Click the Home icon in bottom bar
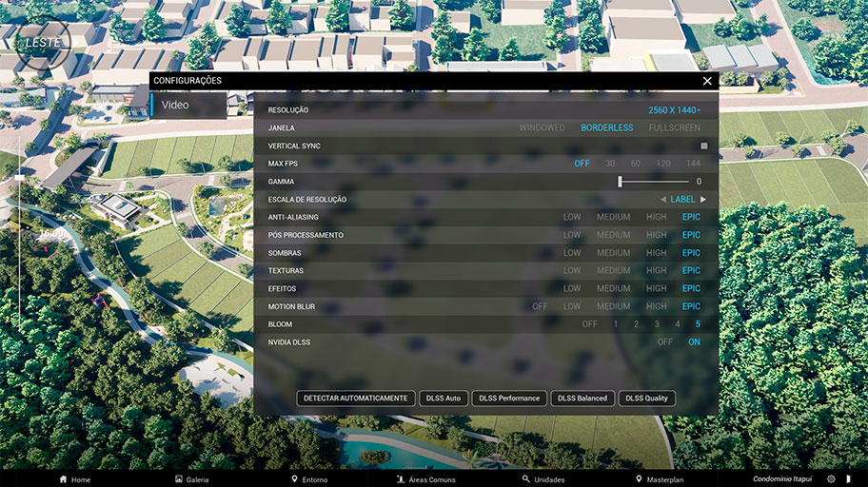868x487 pixels. [x=64, y=479]
